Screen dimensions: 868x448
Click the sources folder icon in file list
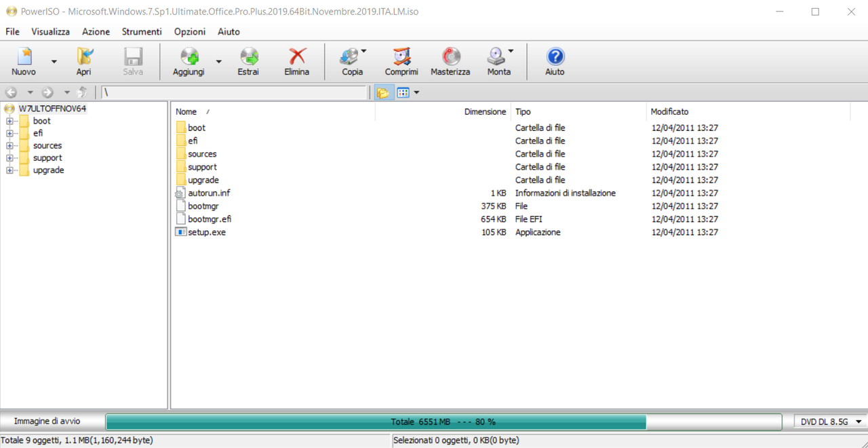[180, 153]
